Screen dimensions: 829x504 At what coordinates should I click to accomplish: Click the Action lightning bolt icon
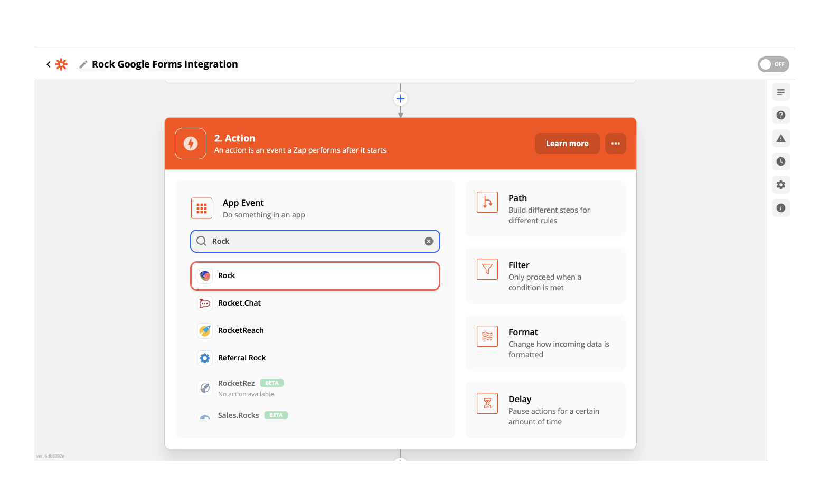tap(191, 144)
